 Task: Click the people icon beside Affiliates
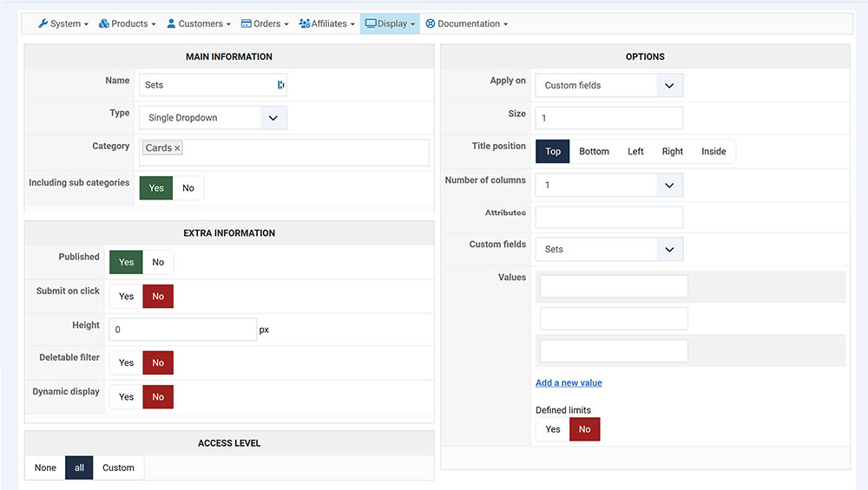305,23
